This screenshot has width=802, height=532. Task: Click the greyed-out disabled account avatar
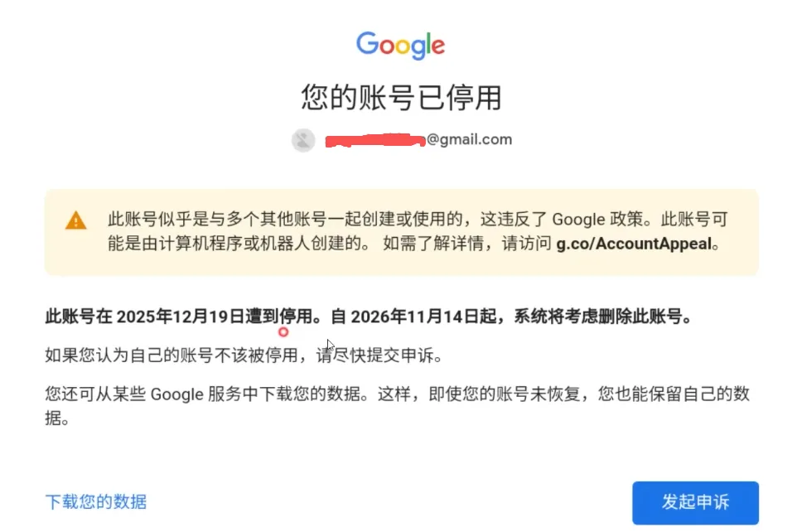point(303,140)
